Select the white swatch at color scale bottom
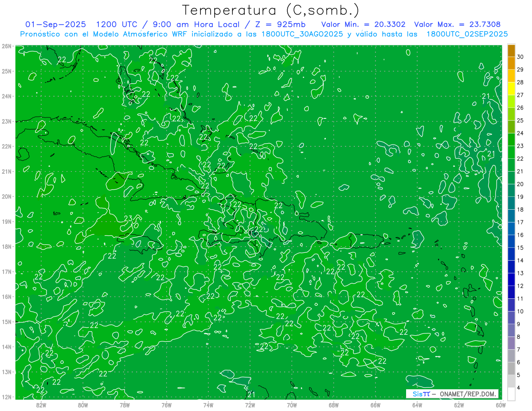 tap(511, 393)
